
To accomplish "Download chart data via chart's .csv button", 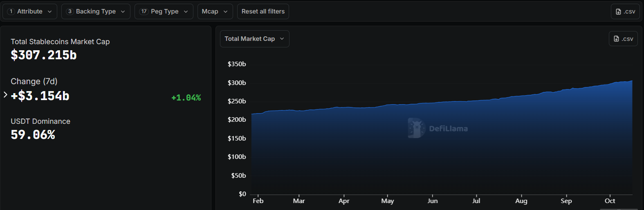I will [x=623, y=39].
